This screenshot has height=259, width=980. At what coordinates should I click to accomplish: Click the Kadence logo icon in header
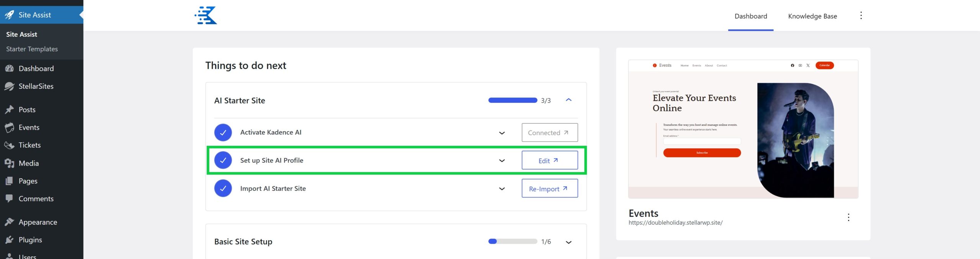tap(206, 16)
